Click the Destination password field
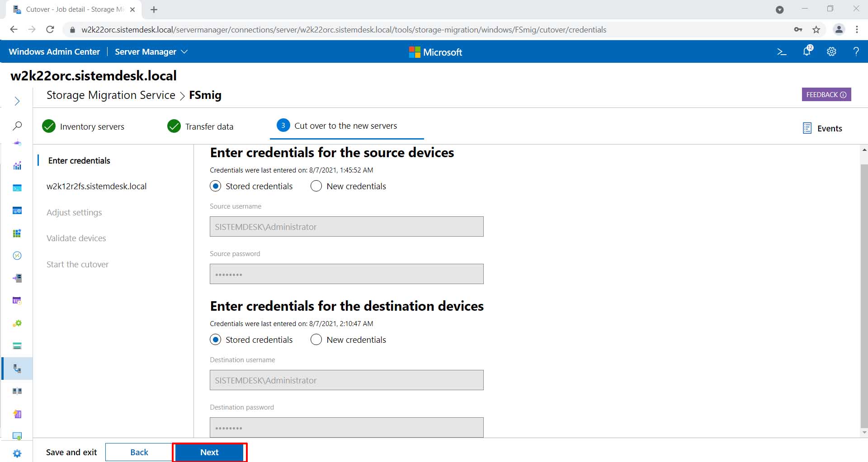 tap(347, 428)
